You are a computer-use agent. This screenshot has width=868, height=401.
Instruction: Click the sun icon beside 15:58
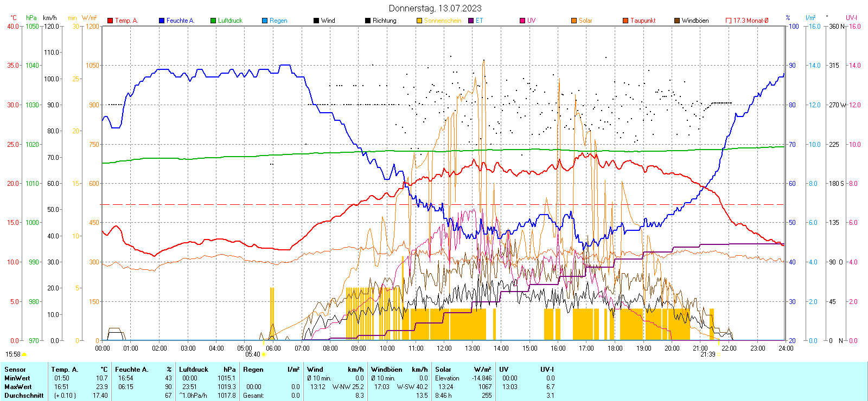pyautogui.click(x=24, y=354)
